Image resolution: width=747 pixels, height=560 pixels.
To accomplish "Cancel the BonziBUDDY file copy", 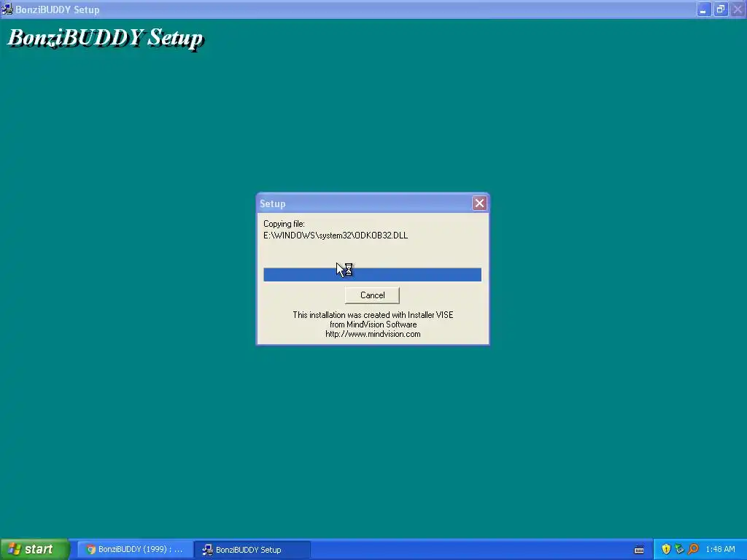I will tap(372, 295).
